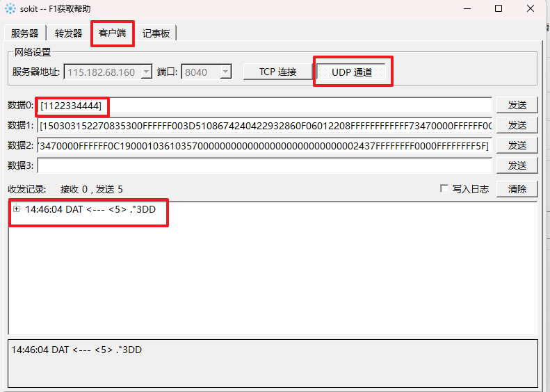Screen dimensions: 550x392
Task: Switch to the 转发器 tab
Action: (68, 33)
